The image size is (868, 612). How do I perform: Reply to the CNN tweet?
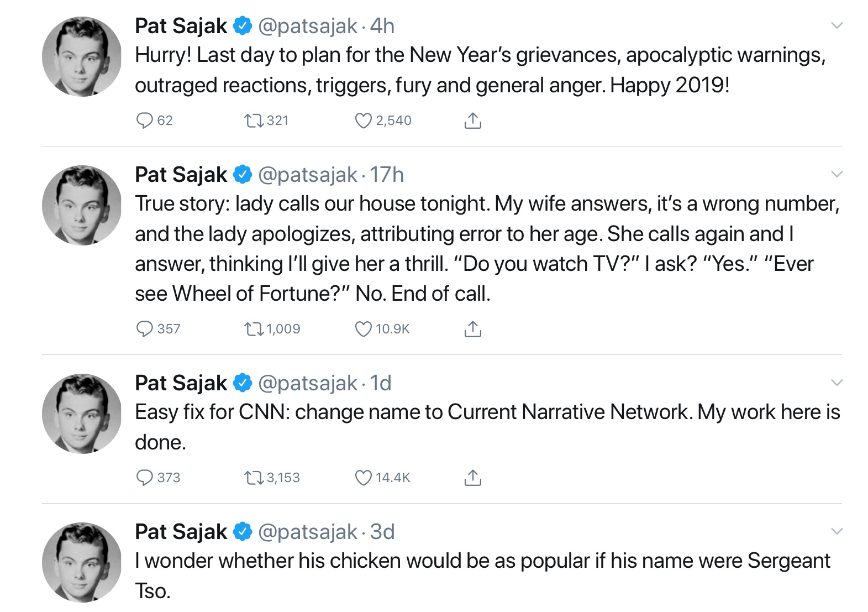[x=144, y=478]
